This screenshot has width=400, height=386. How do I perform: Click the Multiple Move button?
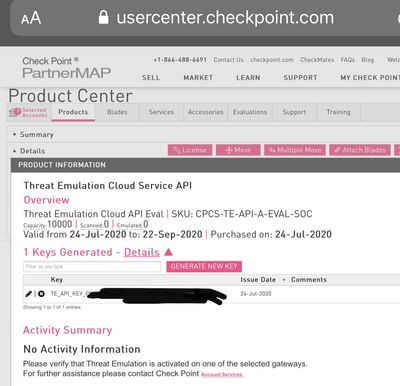(x=295, y=150)
